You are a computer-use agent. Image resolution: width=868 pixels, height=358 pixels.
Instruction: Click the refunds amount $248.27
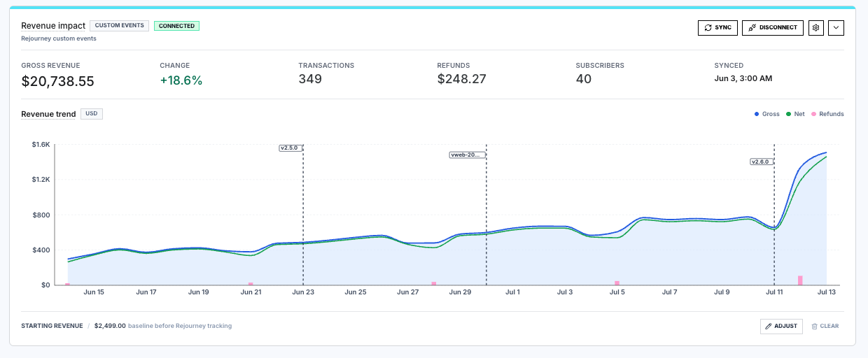(x=461, y=79)
